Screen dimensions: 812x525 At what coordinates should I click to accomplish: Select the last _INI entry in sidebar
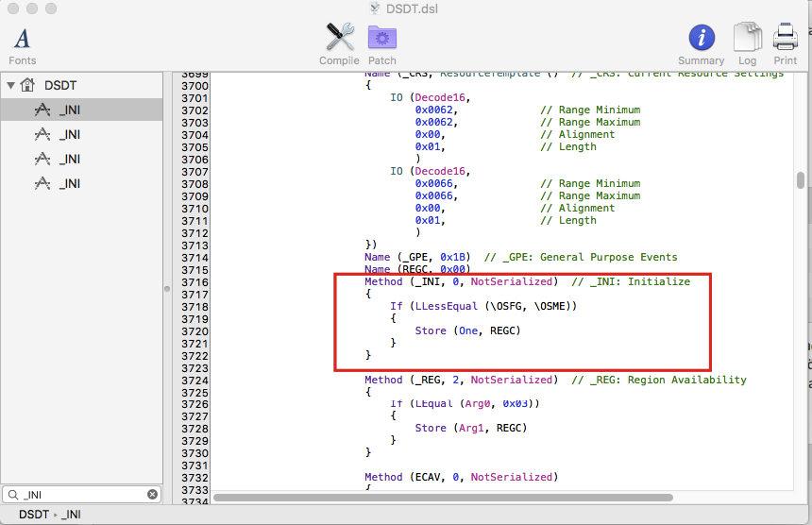69,183
